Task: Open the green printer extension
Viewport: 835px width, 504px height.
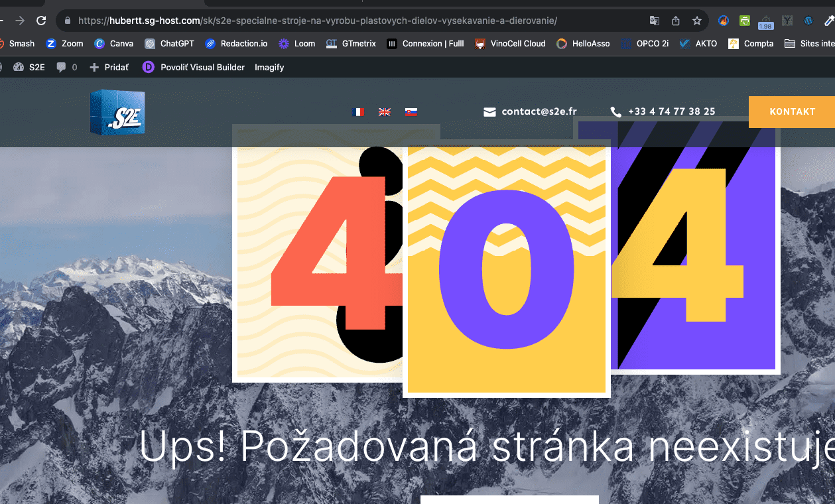Action: (745, 21)
